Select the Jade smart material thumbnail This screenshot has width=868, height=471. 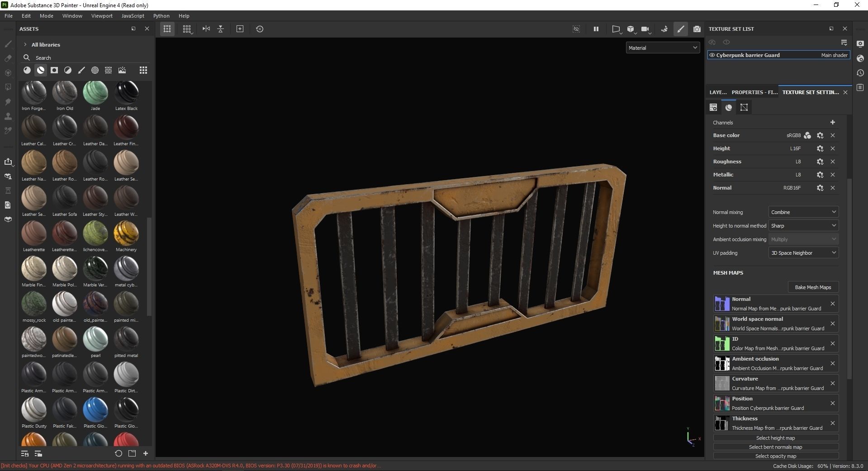click(95, 92)
